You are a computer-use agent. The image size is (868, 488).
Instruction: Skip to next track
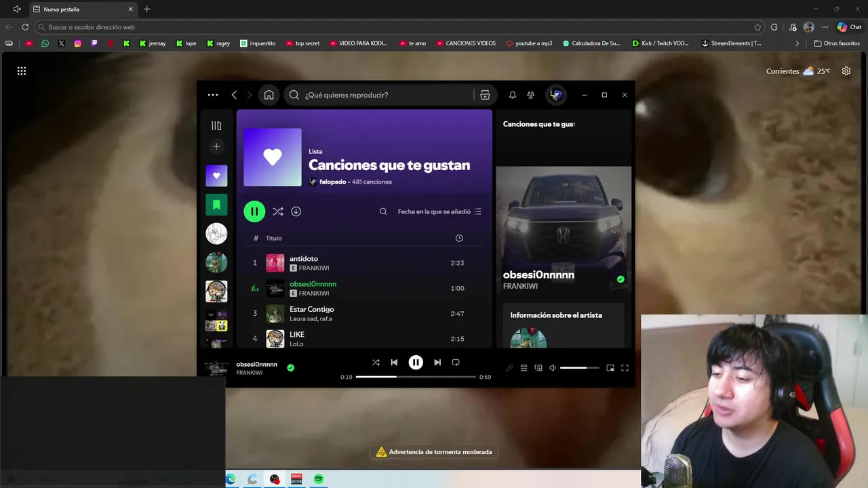437,363
